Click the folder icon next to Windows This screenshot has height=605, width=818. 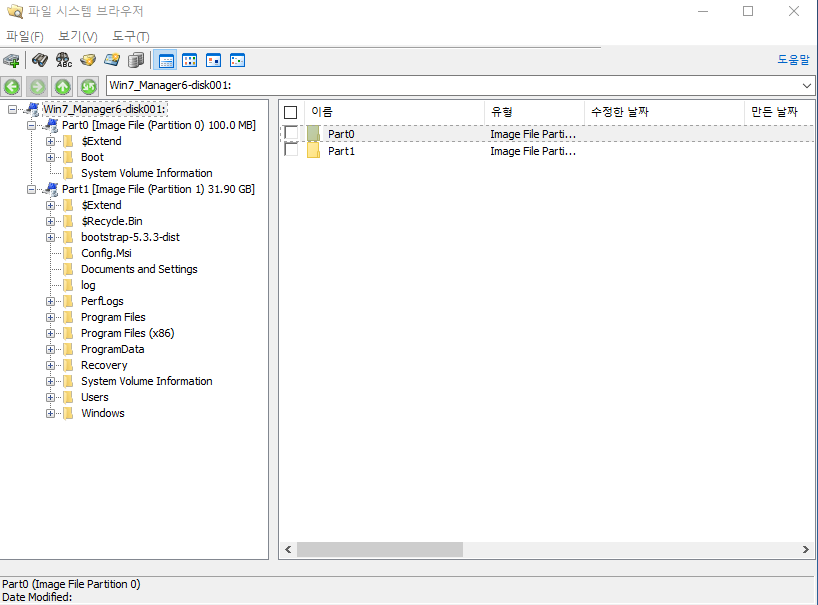point(68,414)
